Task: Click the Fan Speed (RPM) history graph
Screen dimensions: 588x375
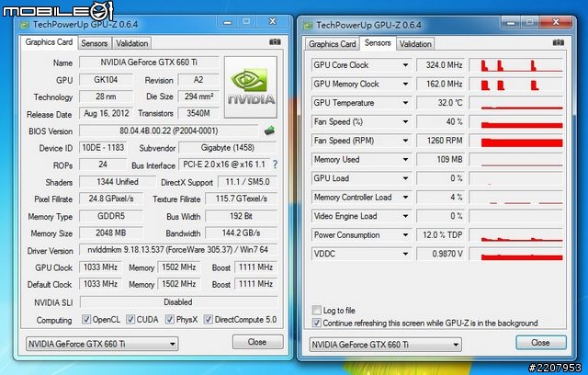Action: tap(516, 141)
